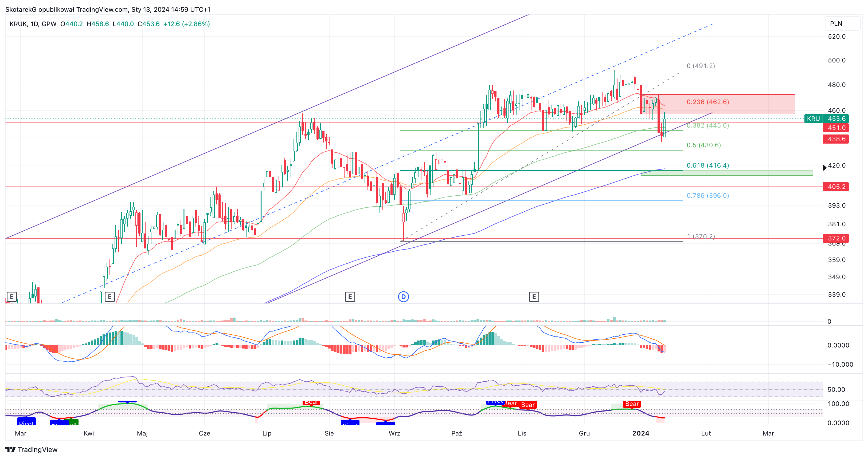Screen dimensions: 868x459
Task: Click Fibonacci level 0.382 (445.0) label
Action: (x=707, y=126)
